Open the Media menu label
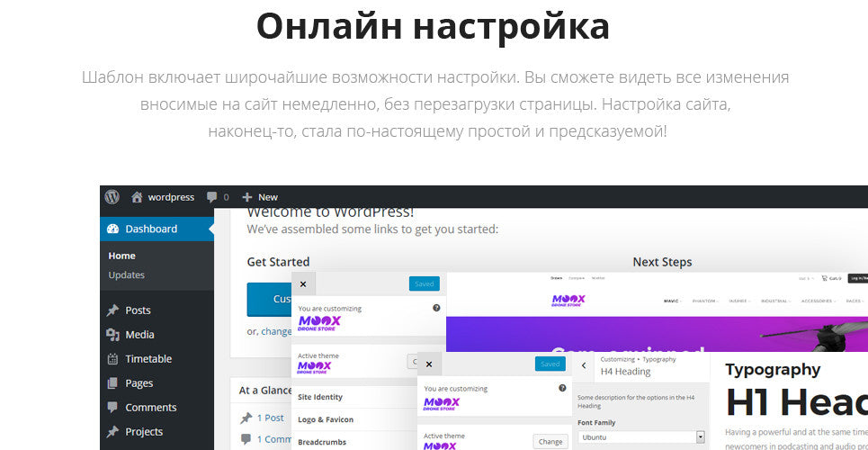This screenshot has height=450, width=868. click(x=139, y=335)
